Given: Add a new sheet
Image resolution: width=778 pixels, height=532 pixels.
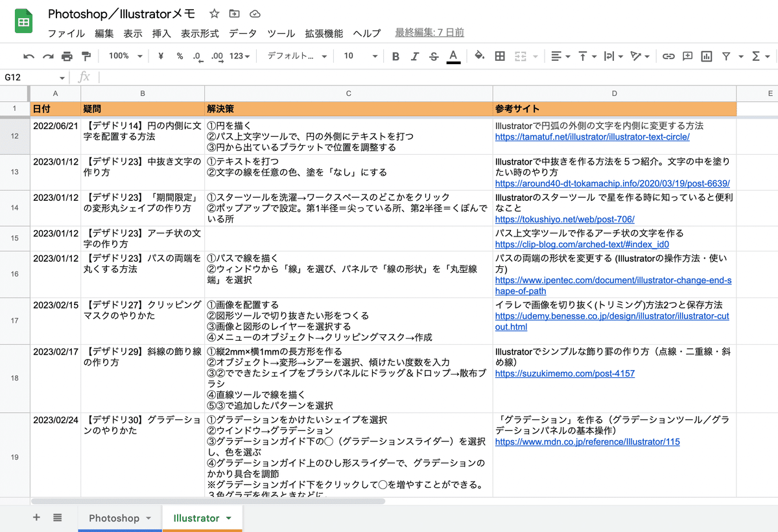Looking at the screenshot, I should (x=36, y=518).
